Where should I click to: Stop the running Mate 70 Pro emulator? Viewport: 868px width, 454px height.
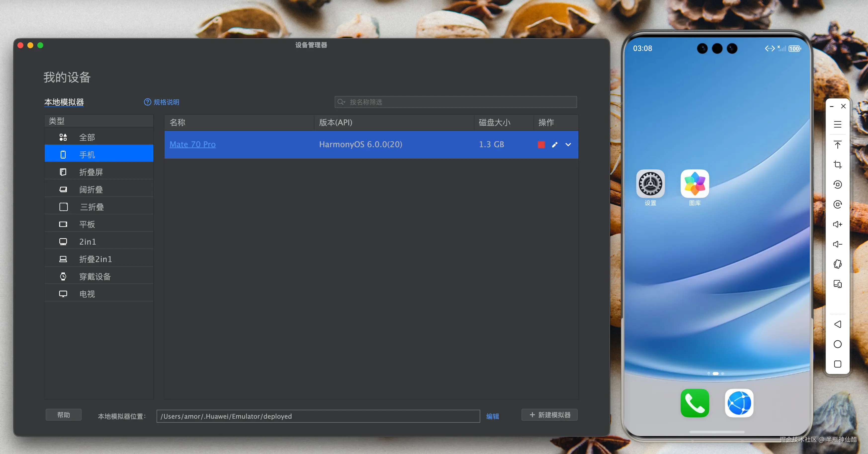point(541,145)
